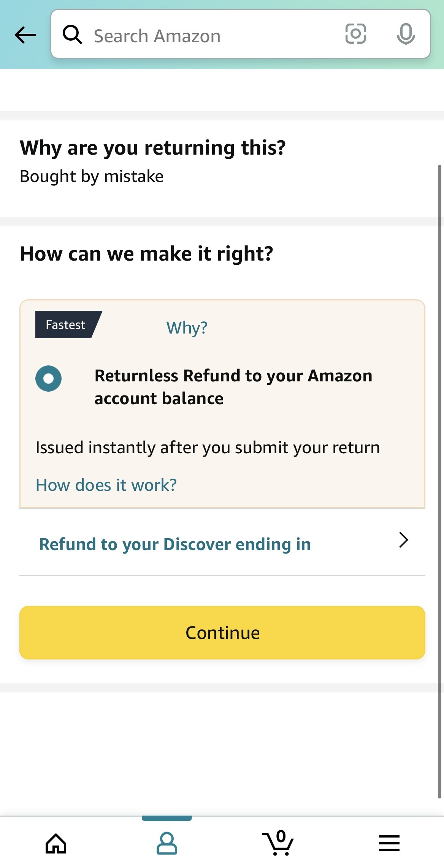The height and width of the screenshot is (868, 444).
Task: Expand Refund to your Discover chevron
Action: [404, 540]
